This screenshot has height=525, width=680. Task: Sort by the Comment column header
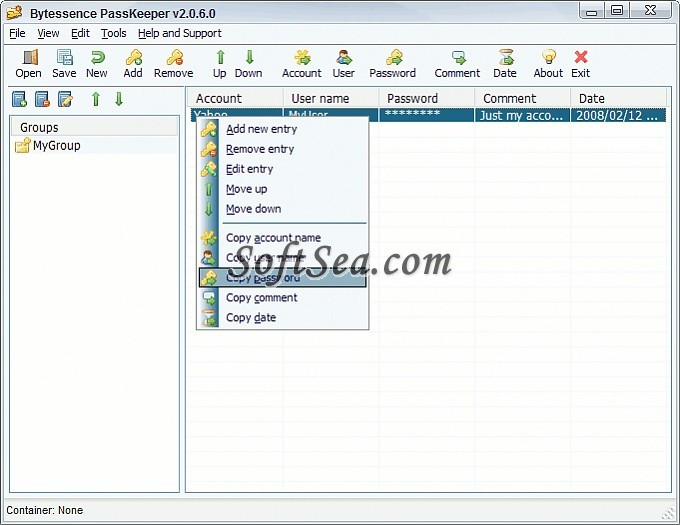click(x=523, y=98)
